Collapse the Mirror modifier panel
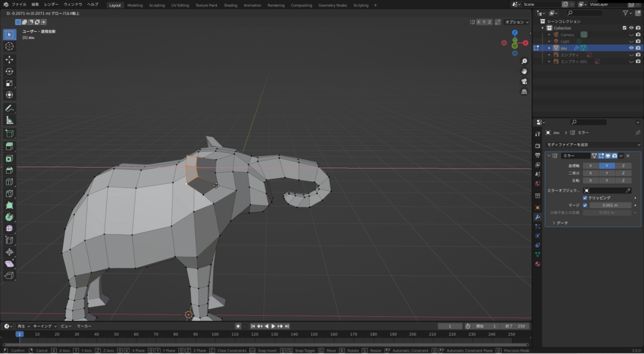 point(549,156)
